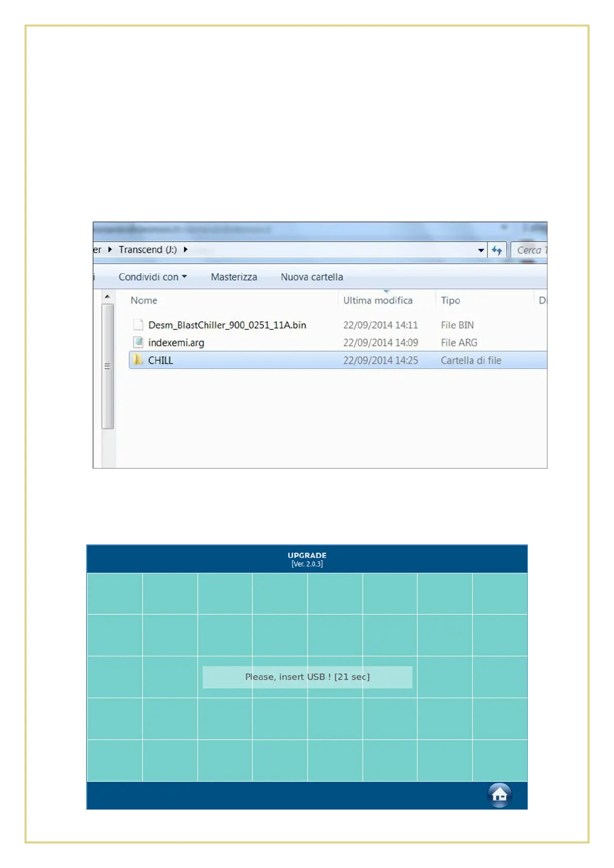Expand the breadcrumb arrow before Transcend (J:)
This screenshot has width=614, height=868.
coord(110,249)
